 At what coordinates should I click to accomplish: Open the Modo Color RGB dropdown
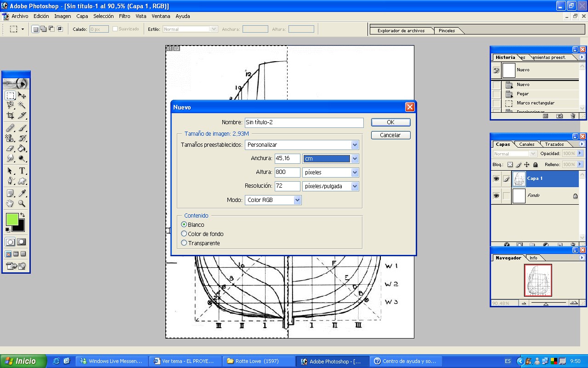[x=298, y=200]
